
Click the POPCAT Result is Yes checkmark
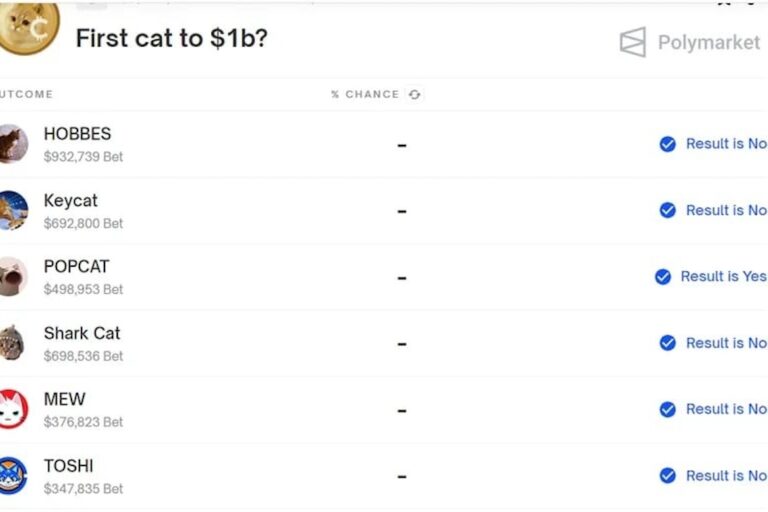click(x=663, y=277)
